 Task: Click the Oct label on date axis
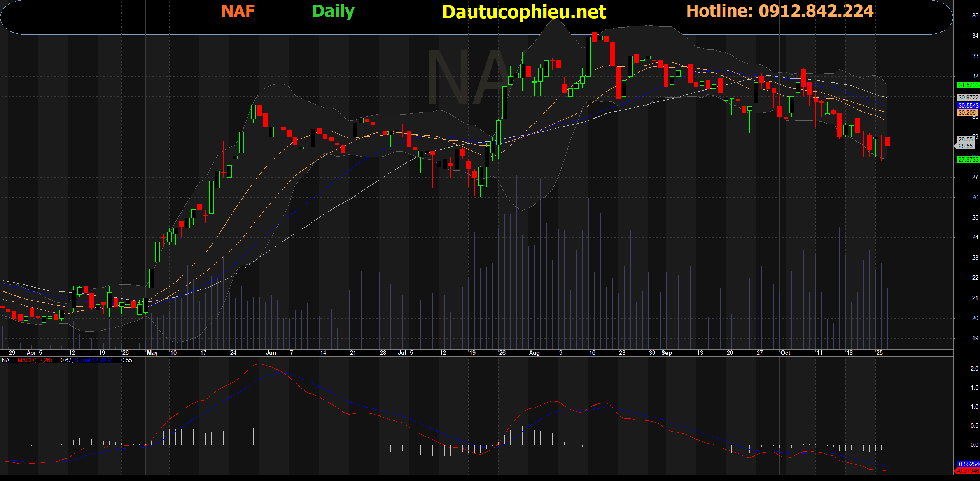(785, 353)
